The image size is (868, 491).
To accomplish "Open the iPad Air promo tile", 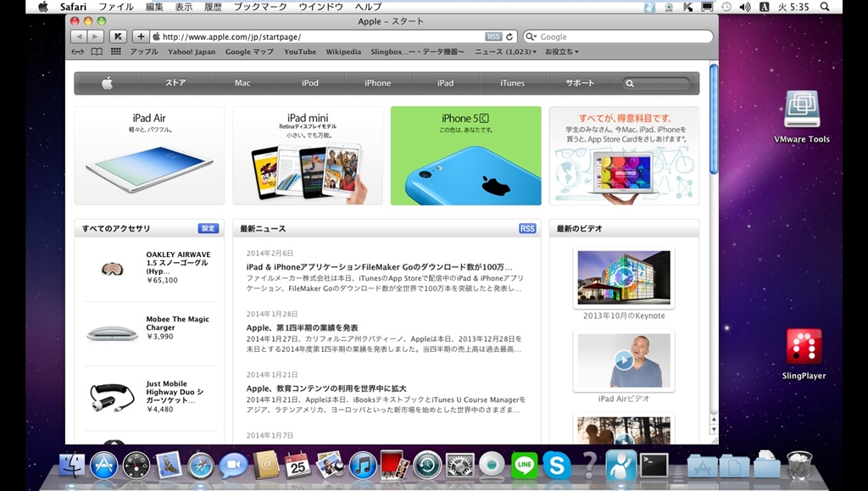I will [x=149, y=155].
